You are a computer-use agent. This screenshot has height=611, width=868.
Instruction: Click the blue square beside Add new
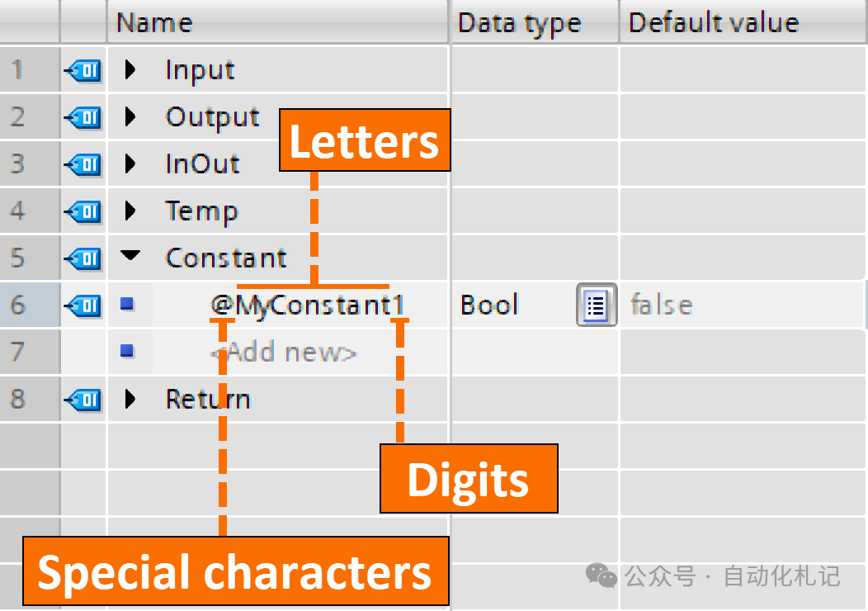pos(127,351)
